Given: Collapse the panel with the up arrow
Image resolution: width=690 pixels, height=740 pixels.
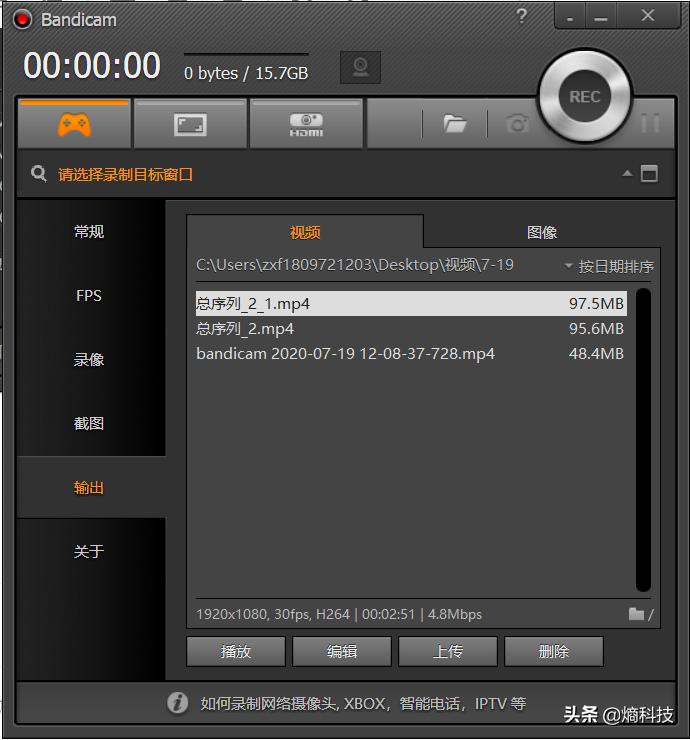Looking at the screenshot, I should pyautogui.click(x=627, y=173).
